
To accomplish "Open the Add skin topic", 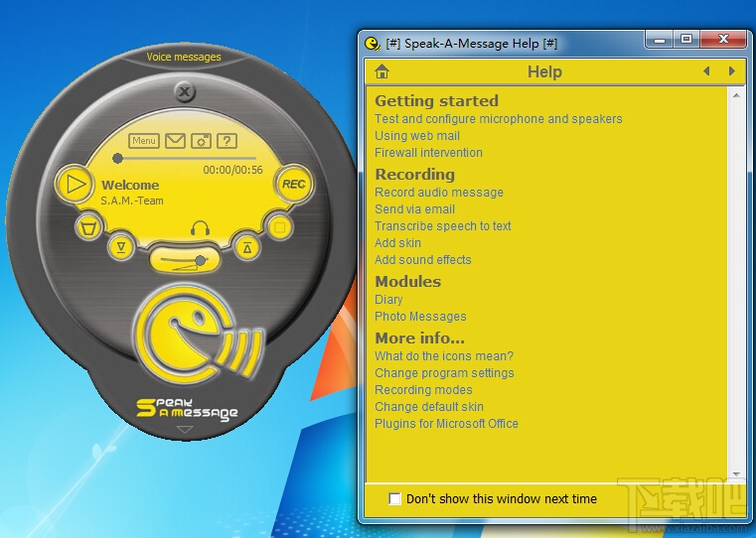I will [397, 243].
